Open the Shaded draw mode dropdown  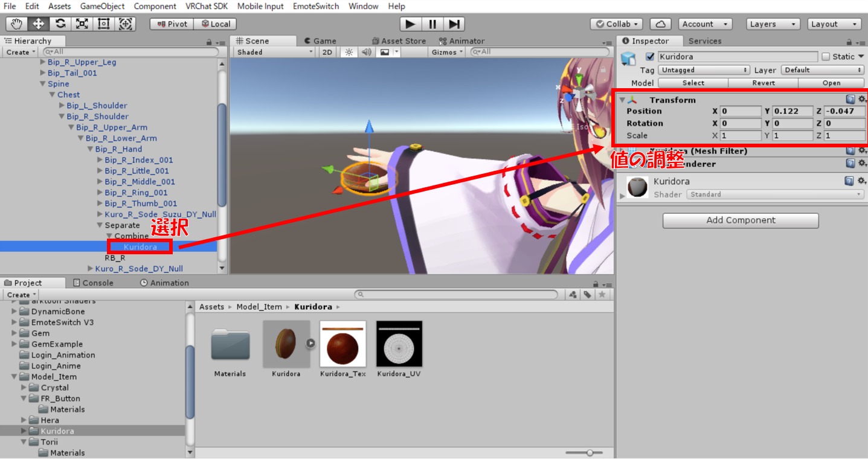tap(275, 52)
